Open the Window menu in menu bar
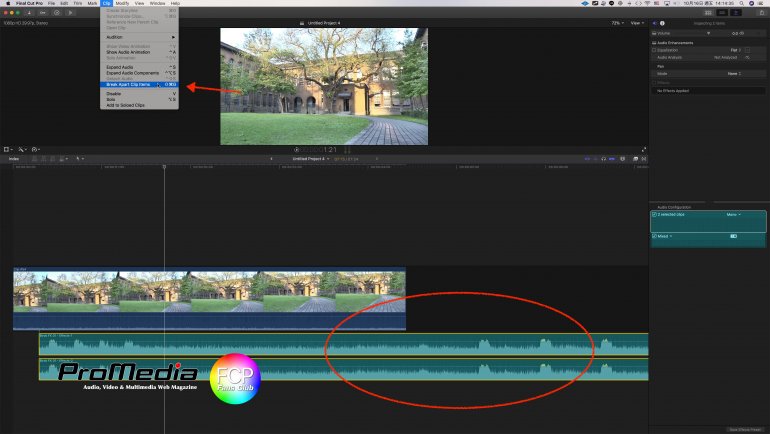 click(x=157, y=3)
